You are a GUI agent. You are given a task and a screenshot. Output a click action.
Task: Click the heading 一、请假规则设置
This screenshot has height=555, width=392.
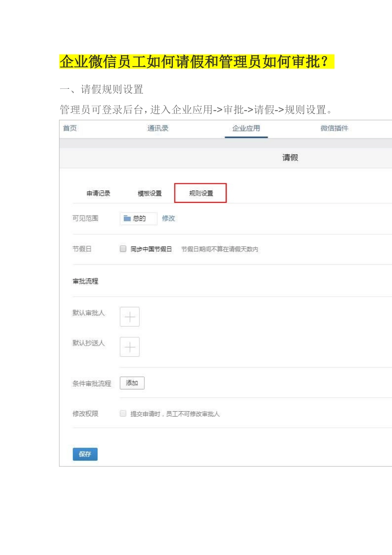[102, 89]
